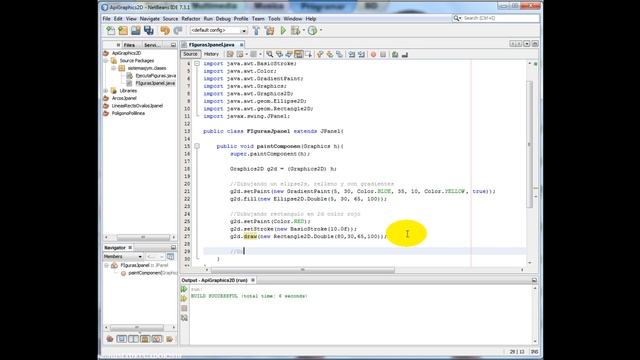Open the Profile Project dropdown arrow
Viewport: 640px width, 360px height.
(x=321, y=31)
